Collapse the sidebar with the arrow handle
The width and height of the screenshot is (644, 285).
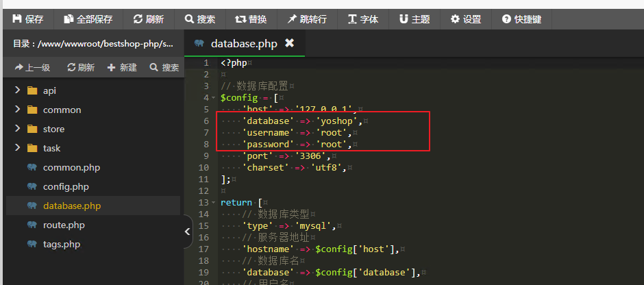click(x=188, y=232)
